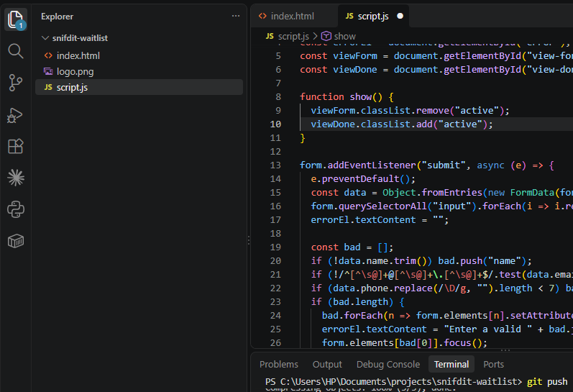Click the Explorer panel title
This screenshot has height=392, width=573.
pyautogui.click(x=57, y=17)
